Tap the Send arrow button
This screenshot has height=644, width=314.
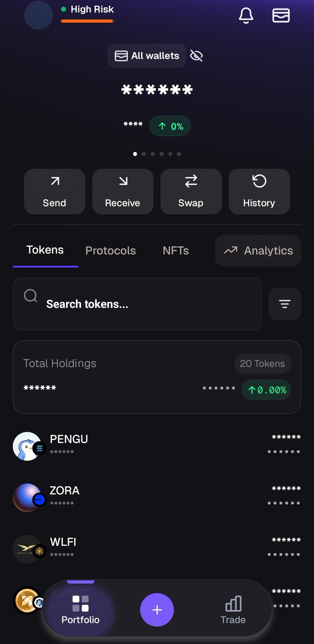[55, 192]
